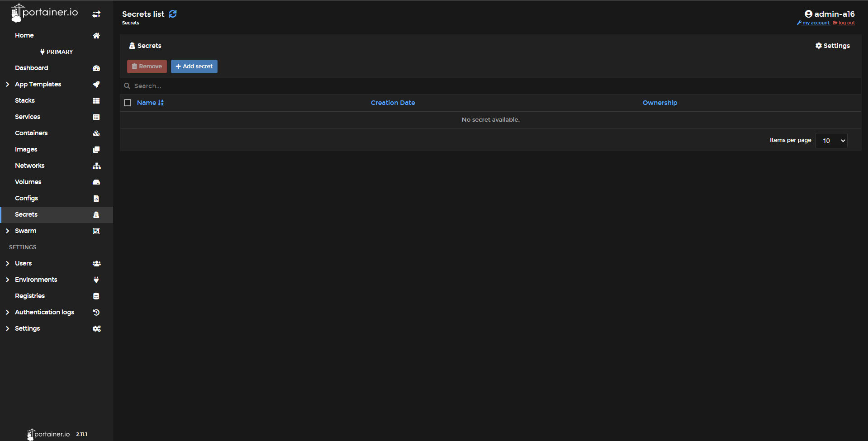Click the Dashboard gauge icon
This screenshot has height=441, width=868.
(x=96, y=68)
